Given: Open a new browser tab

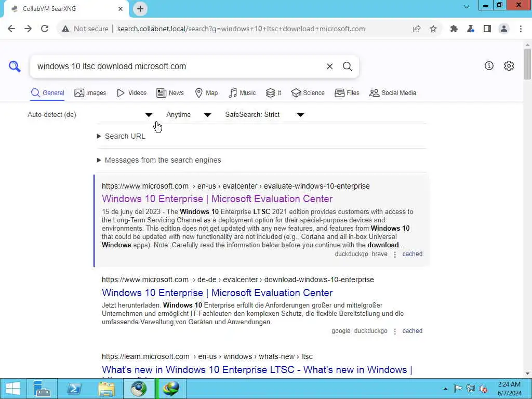Looking at the screenshot, I should [x=140, y=9].
